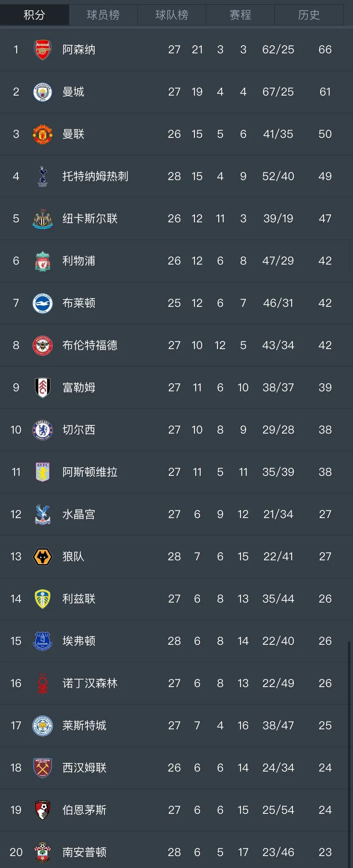
Task: Click the Newcastle United crest
Action: 43,218
